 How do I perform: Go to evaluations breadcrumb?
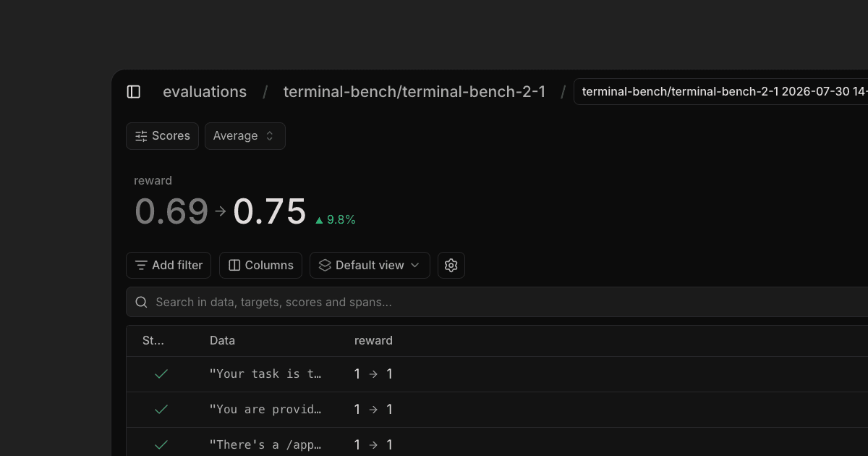click(x=205, y=92)
